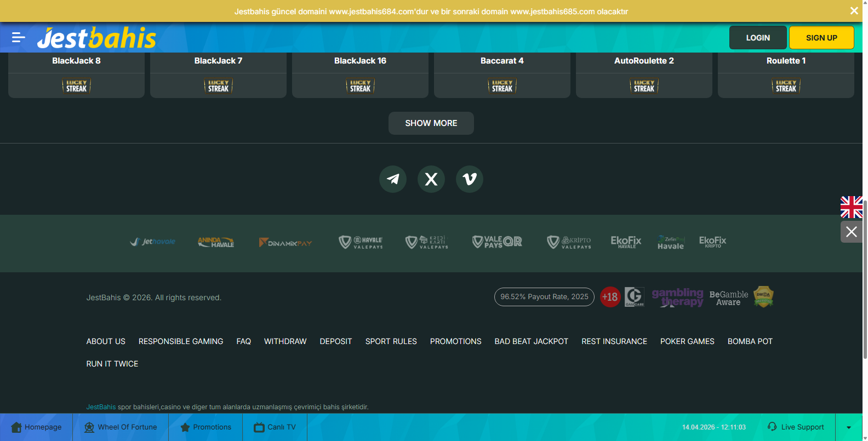Click the DinamikPay payment logo
This screenshot has width=868, height=441.
pos(285,243)
